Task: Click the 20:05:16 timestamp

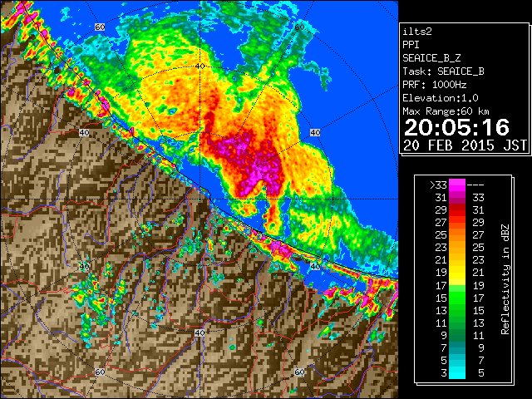Action: pyautogui.click(x=456, y=127)
